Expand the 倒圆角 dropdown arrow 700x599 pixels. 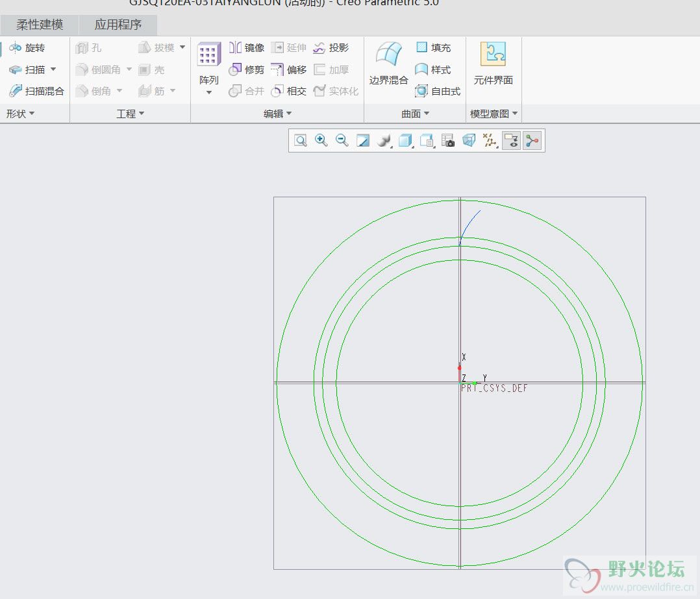tap(129, 69)
